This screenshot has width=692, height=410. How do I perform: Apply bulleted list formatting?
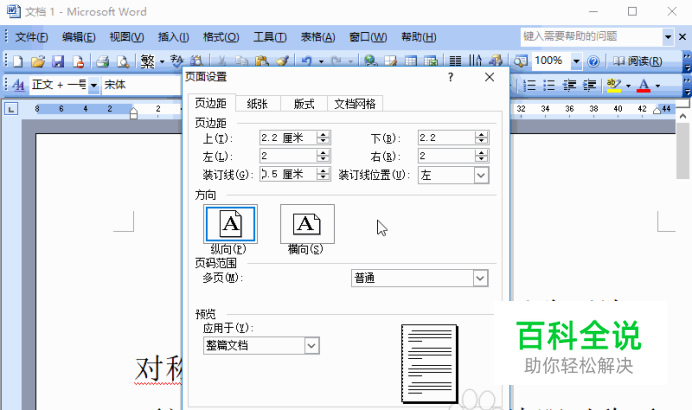(x=549, y=85)
